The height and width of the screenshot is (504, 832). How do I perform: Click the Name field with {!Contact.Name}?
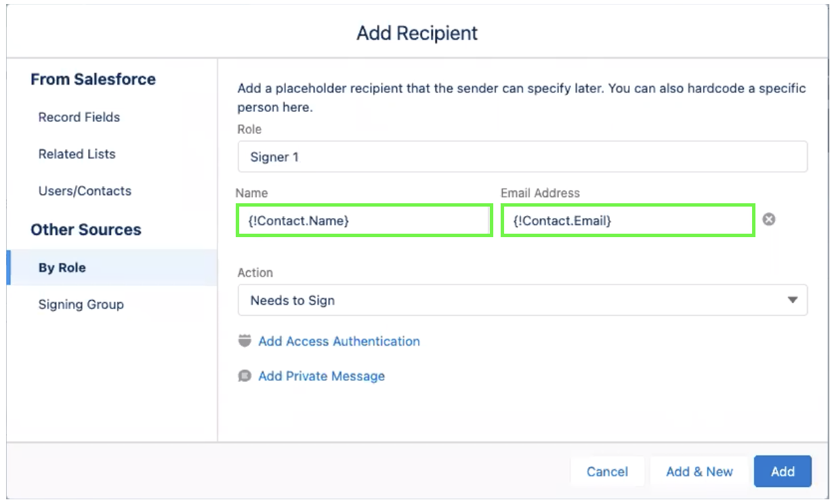pyautogui.click(x=364, y=221)
